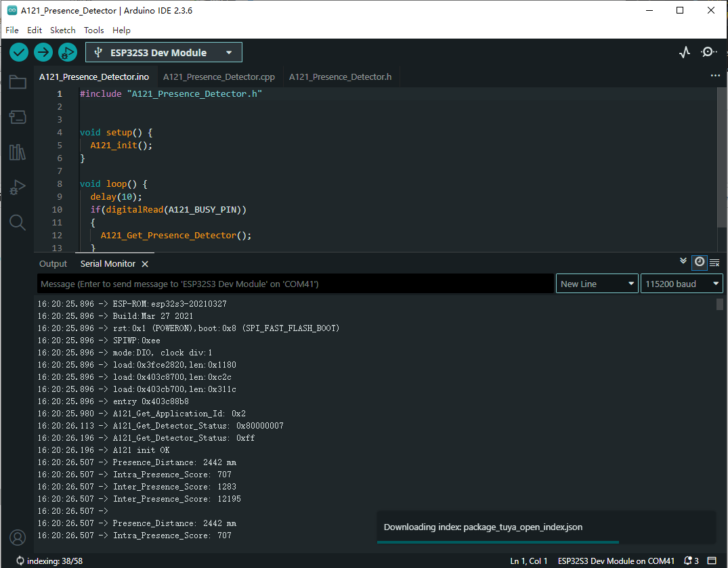The image size is (728, 568).
Task: Click the serial message input field
Action: pyautogui.click(x=295, y=284)
